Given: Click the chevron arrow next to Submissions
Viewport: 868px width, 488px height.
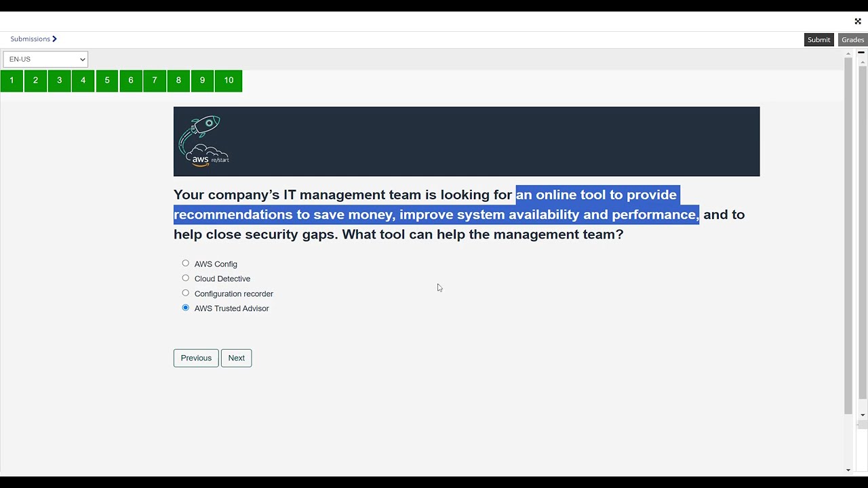Looking at the screenshot, I should (54, 39).
